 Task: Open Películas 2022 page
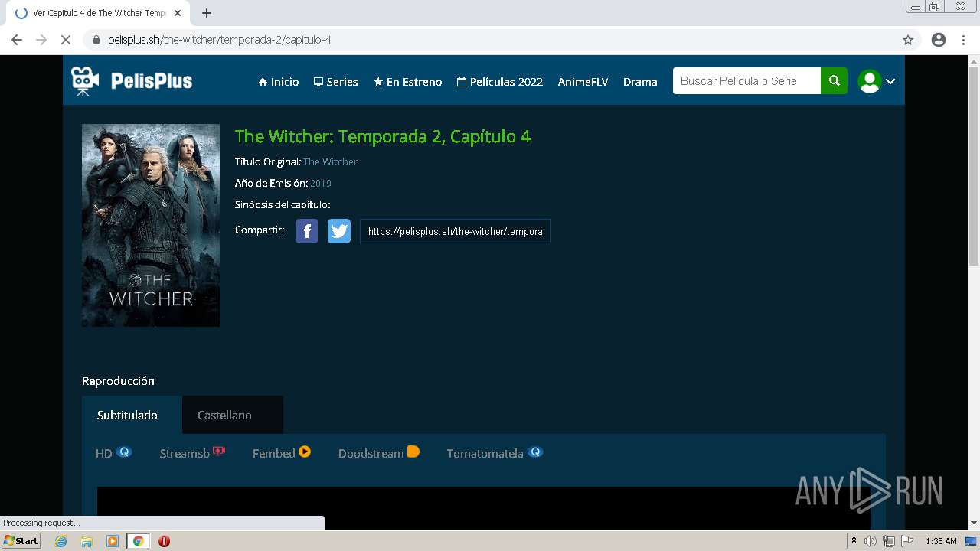pos(499,82)
